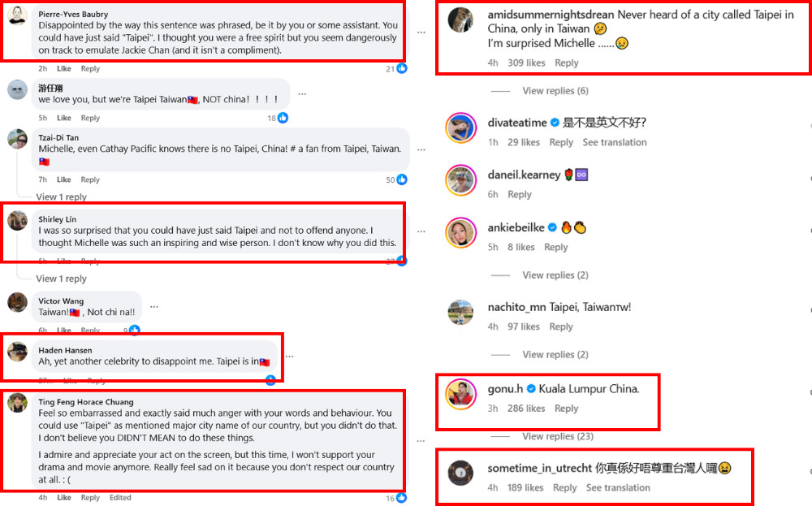Expand View 1 reply under Tzai-Di Tan
Viewport: 812px width, 506px height.
(x=61, y=197)
